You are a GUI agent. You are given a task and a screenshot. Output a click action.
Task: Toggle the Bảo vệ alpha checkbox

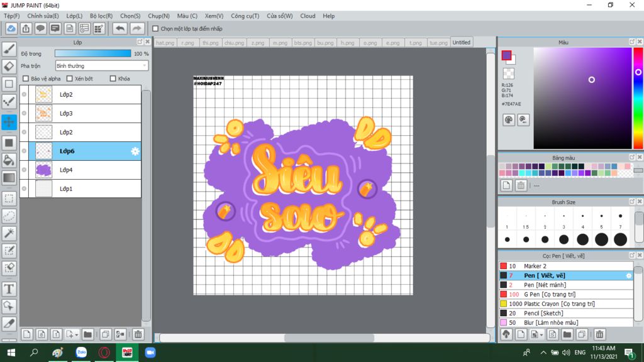pyautogui.click(x=26, y=79)
